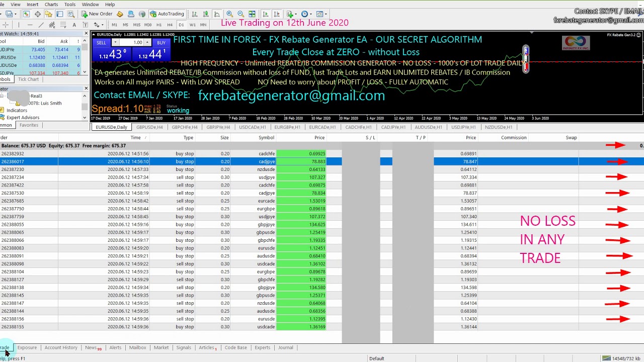Zoom in on the chart
This screenshot has height=362, width=644.
tap(229, 14)
